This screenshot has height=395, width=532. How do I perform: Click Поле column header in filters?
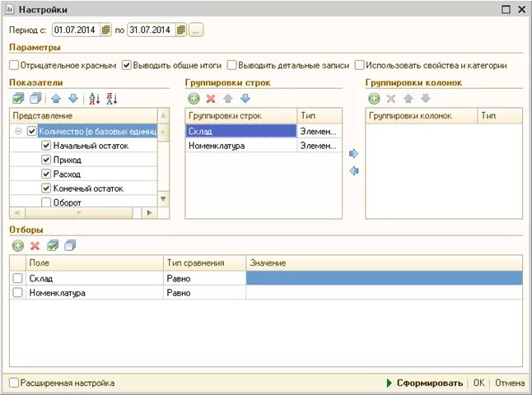point(95,263)
